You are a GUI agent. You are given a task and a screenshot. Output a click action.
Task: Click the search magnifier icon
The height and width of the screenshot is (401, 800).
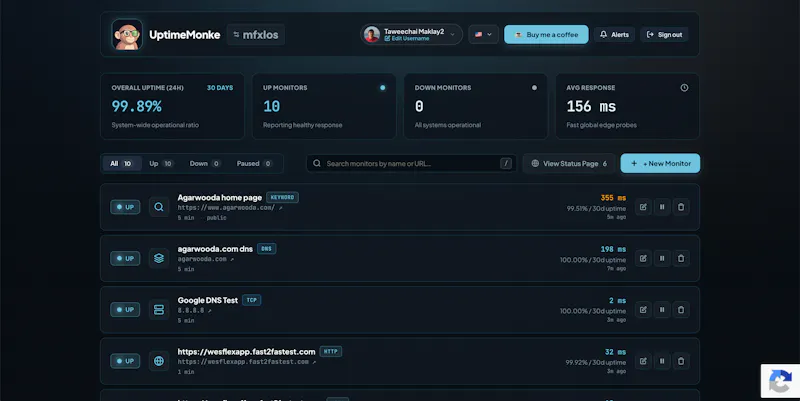pyautogui.click(x=317, y=164)
